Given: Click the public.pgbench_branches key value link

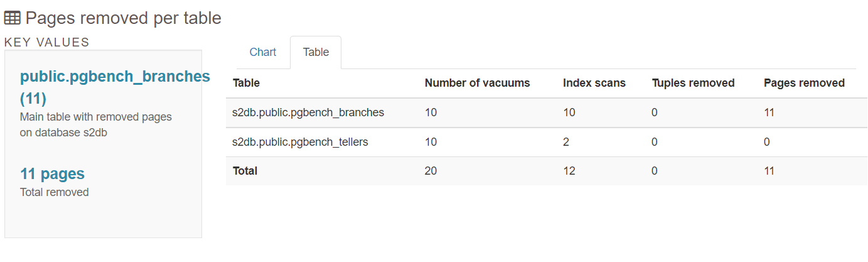Looking at the screenshot, I should 115,87.
